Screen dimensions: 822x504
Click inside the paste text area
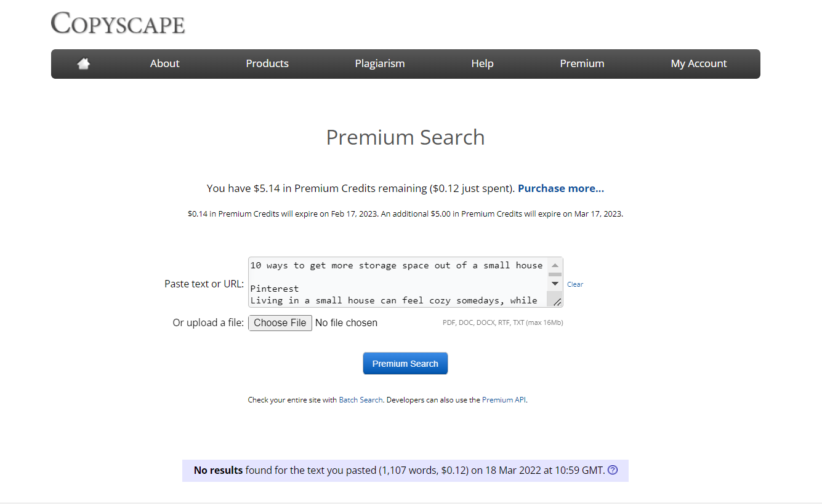pos(397,282)
